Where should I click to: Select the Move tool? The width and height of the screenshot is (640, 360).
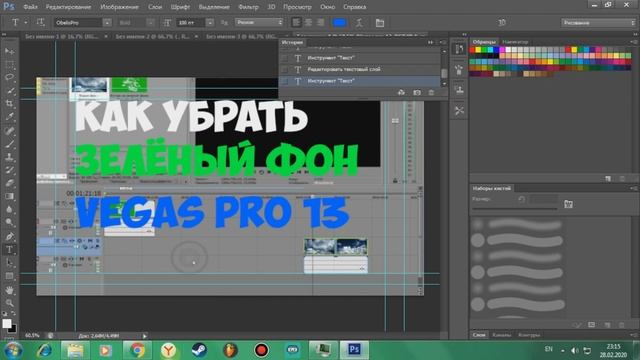tap(9, 51)
